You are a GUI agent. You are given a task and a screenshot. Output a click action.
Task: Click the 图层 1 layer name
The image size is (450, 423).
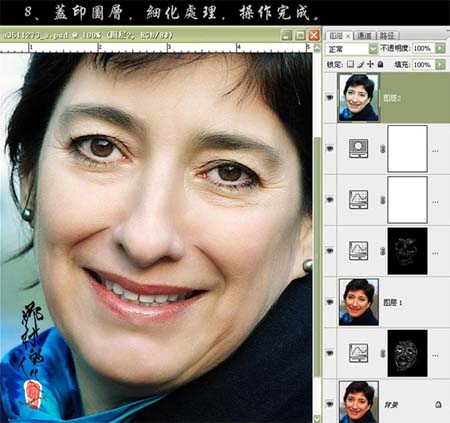coord(393,302)
